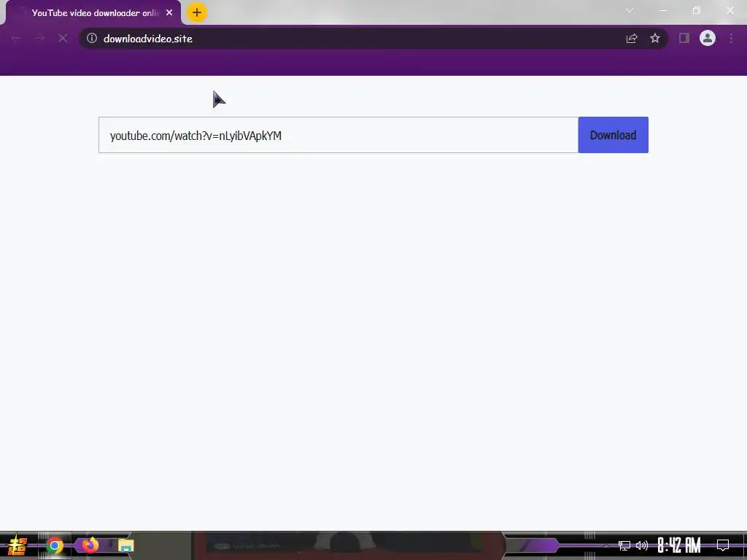
Task: Minimize the Chrome window
Action: click(663, 10)
